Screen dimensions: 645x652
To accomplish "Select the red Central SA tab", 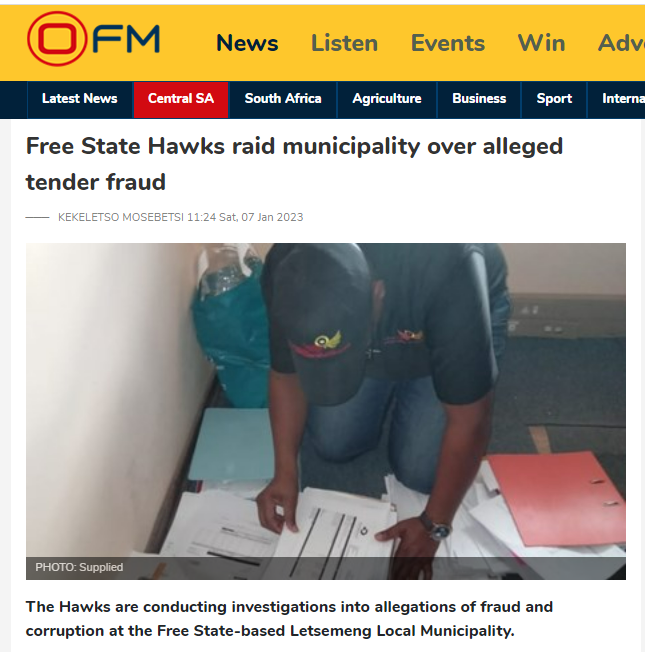I will point(181,99).
